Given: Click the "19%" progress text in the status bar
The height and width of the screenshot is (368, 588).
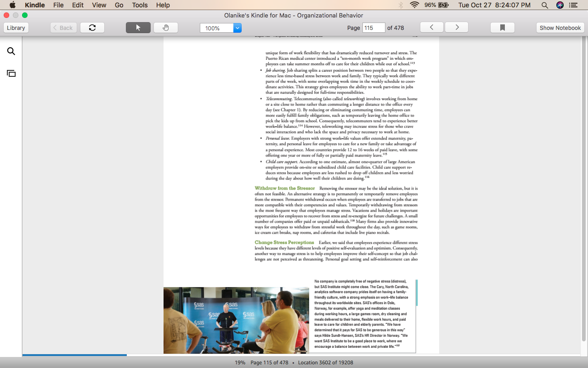Looking at the screenshot, I should pos(240,362).
